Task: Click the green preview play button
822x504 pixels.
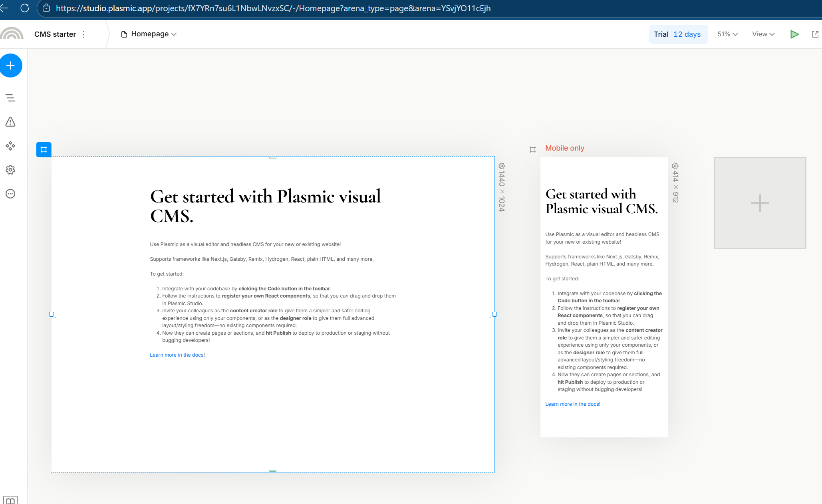Action: (x=794, y=34)
